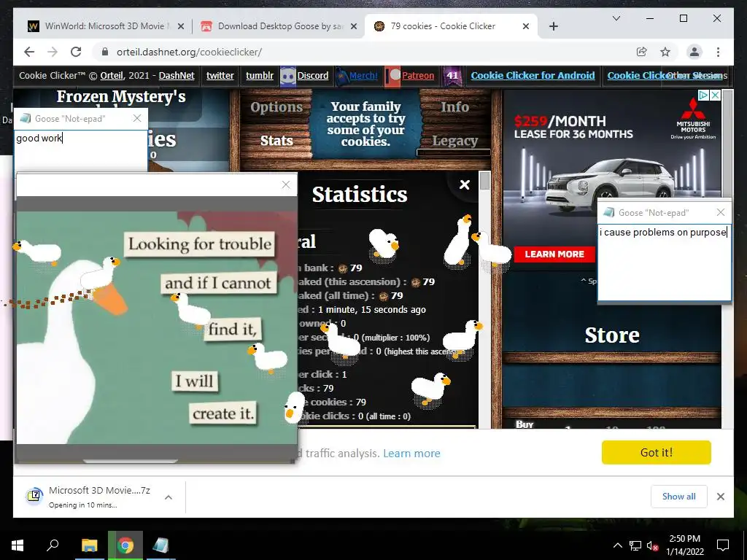Close the Statistics panel with X
Screen dimensions: 747x560
point(465,184)
